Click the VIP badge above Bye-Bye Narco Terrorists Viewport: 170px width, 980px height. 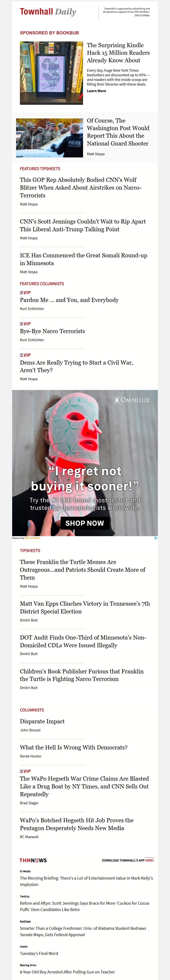click(x=25, y=324)
